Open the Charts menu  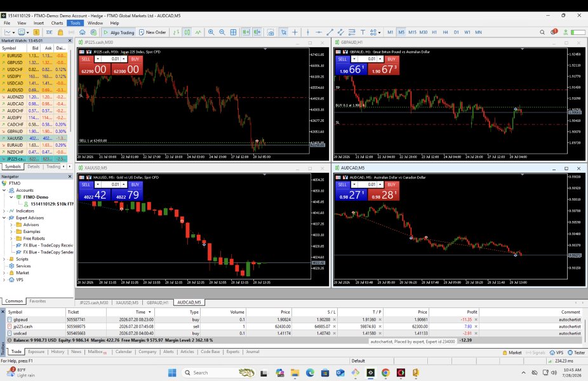[57, 23]
